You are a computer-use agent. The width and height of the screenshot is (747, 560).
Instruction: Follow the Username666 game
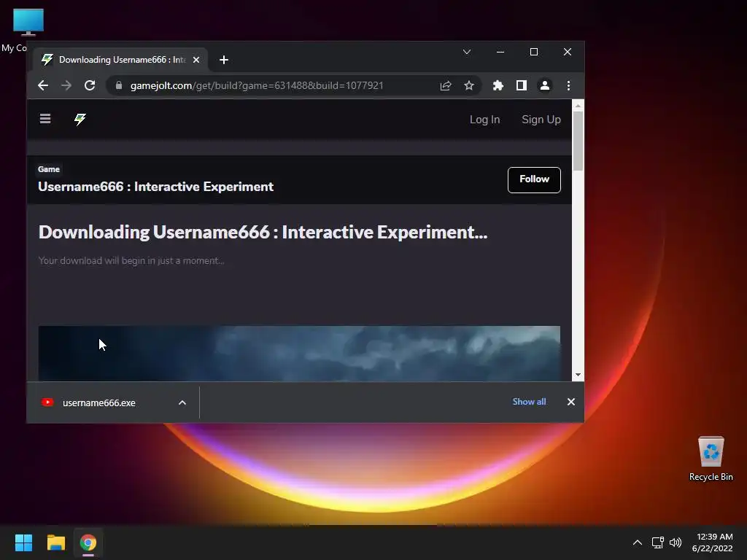tap(534, 180)
